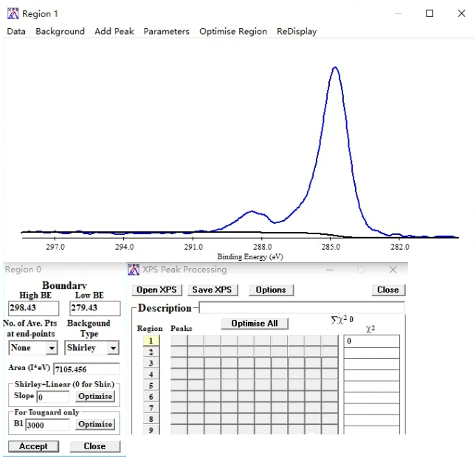Click the XPS icon in Region 1 title bar

coord(12,13)
